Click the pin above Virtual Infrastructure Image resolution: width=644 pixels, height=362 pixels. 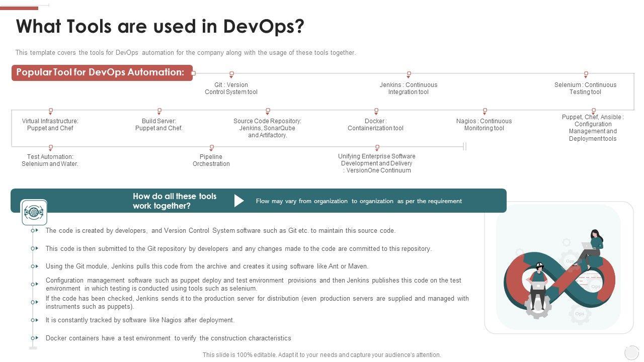50,111
